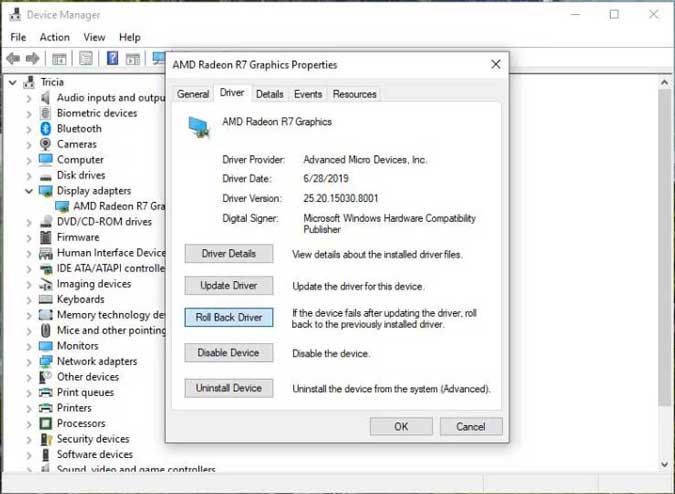Viewport: 675px width, 494px height.
Task: Expand the Monitors node
Action: 29,346
